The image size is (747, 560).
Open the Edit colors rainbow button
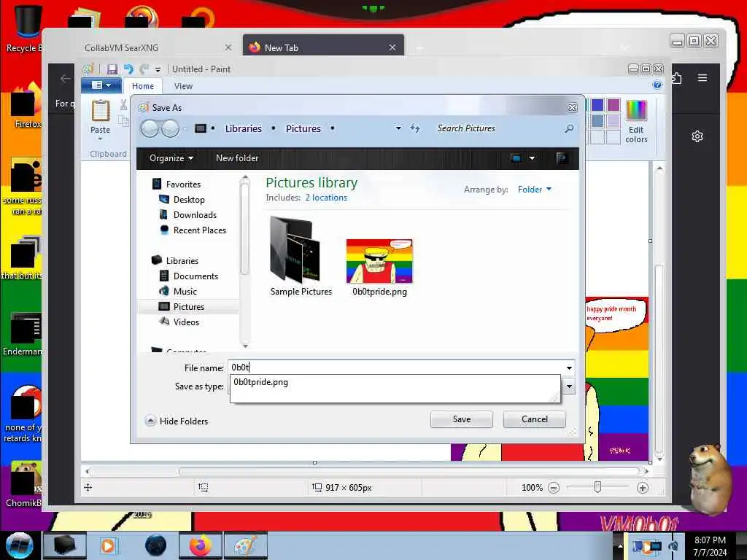[636, 122]
